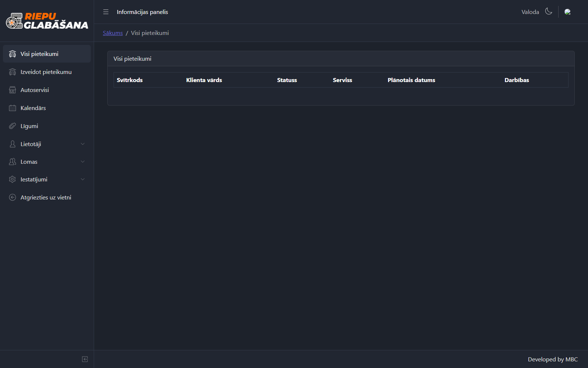This screenshot has height=368, width=588.
Task: Click the Kalendārs calendar icon
Action: [x=12, y=108]
